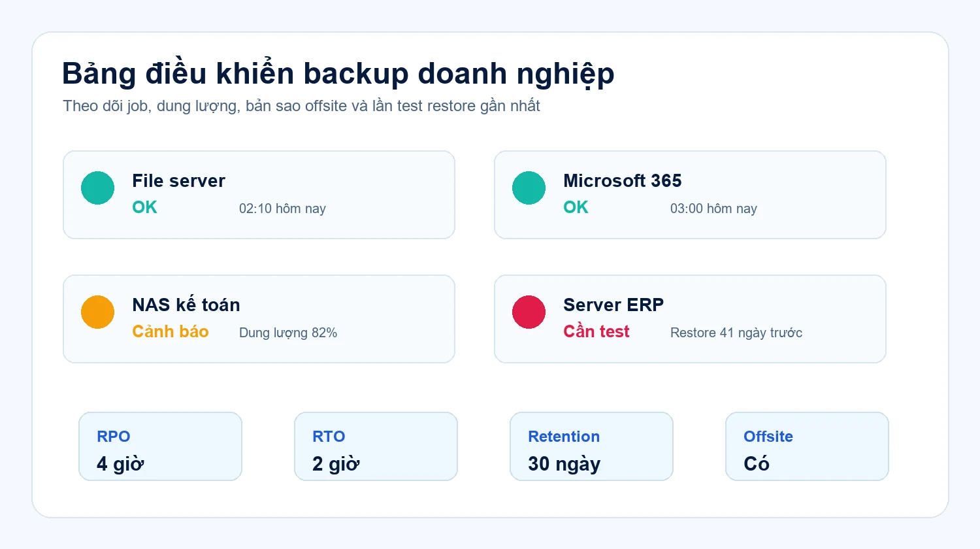Screen dimensions: 980x549
Task: Select the Server ERP title
Action: [x=613, y=305]
